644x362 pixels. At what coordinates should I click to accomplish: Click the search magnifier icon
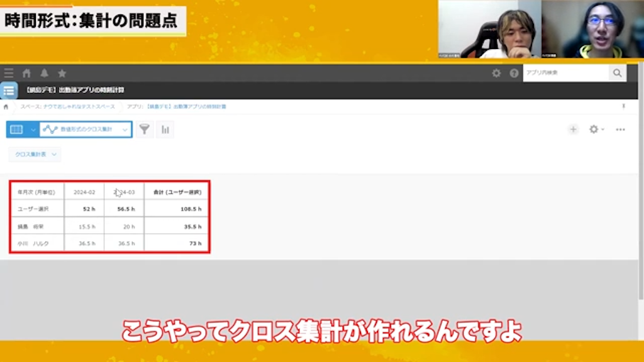click(x=617, y=74)
